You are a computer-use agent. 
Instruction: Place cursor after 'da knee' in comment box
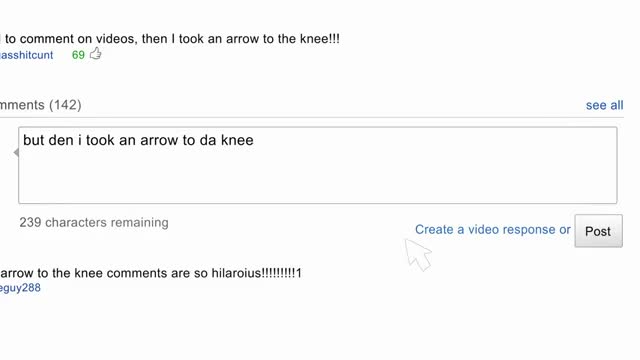(254, 140)
